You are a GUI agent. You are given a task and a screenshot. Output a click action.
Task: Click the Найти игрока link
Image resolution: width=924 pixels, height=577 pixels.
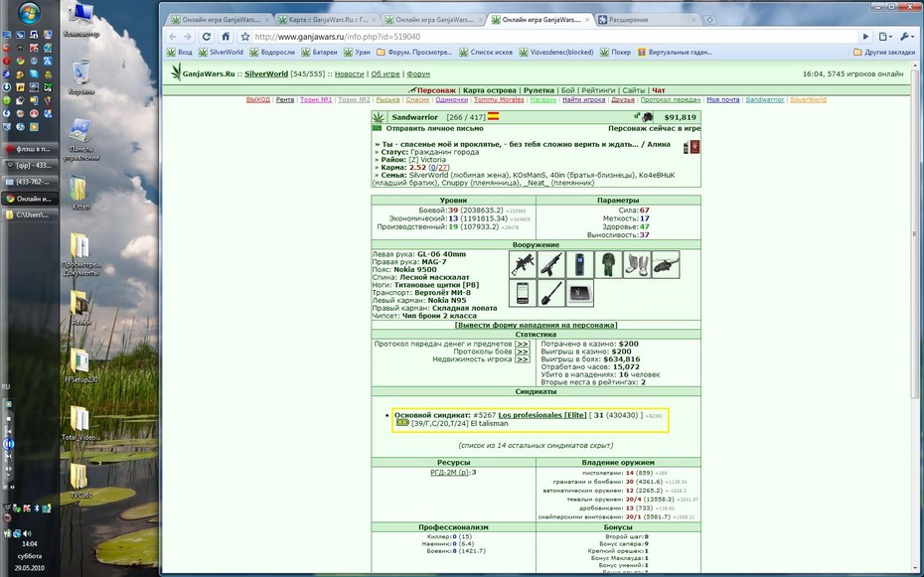(x=583, y=100)
